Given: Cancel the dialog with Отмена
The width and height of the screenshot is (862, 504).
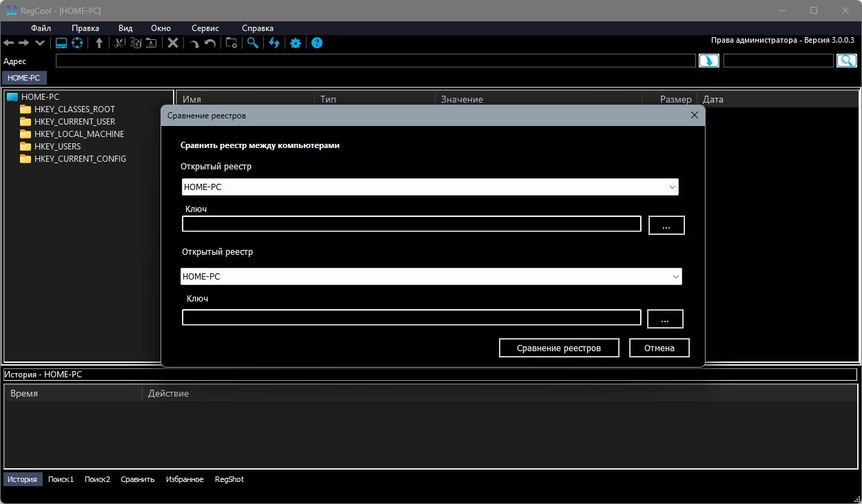Looking at the screenshot, I should tap(659, 348).
